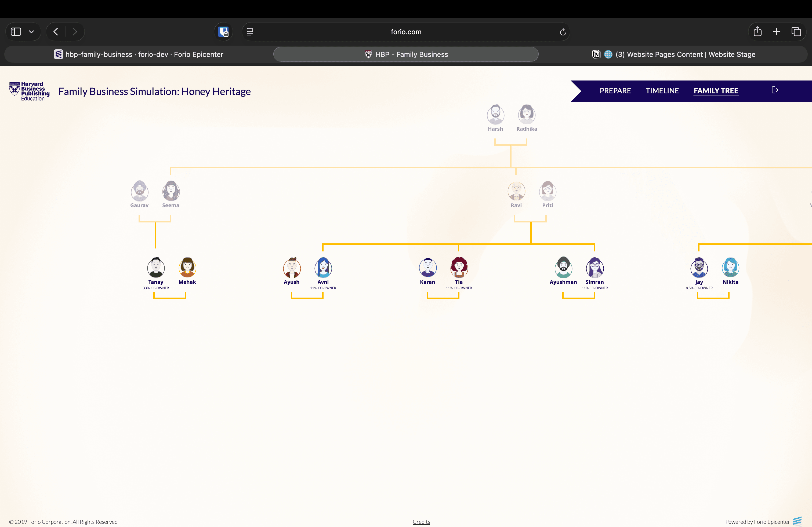Select Avni's avatar icon
This screenshot has height=527, width=812.
323,268
